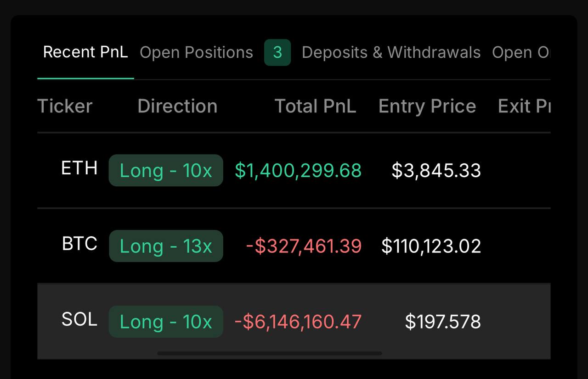This screenshot has height=379, width=588.
Task: Open the Deposits & Withdrawals tab
Action: pos(391,53)
